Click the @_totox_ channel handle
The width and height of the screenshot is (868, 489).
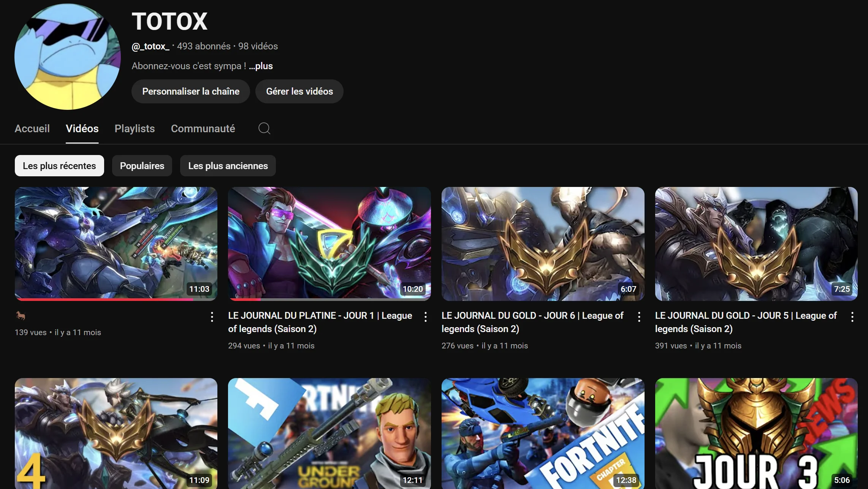point(150,46)
